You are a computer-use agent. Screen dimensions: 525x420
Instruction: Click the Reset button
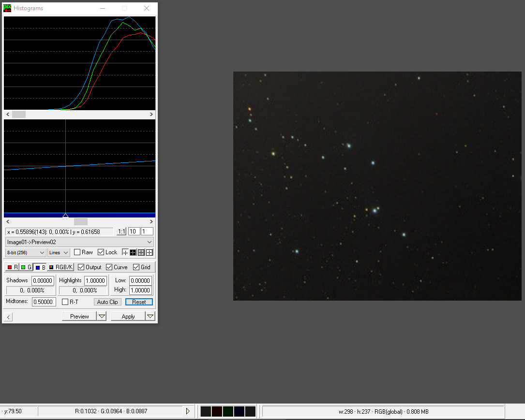pos(139,302)
